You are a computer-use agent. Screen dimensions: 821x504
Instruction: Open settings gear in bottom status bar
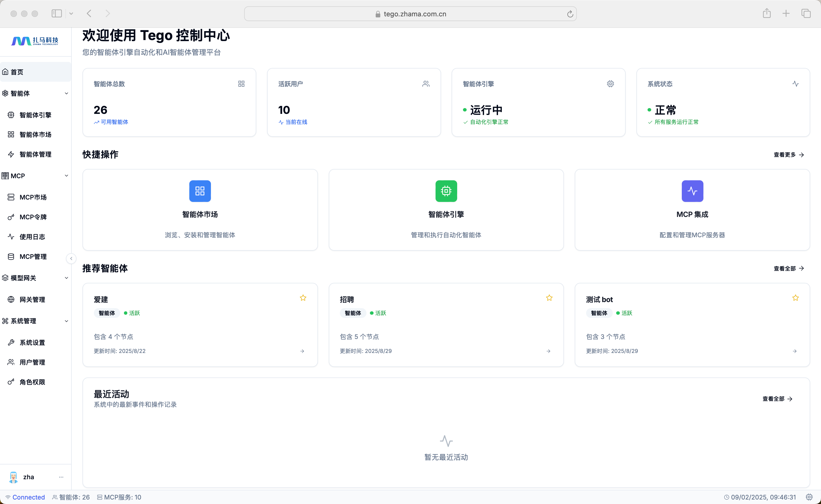pyautogui.click(x=809, y=497)
